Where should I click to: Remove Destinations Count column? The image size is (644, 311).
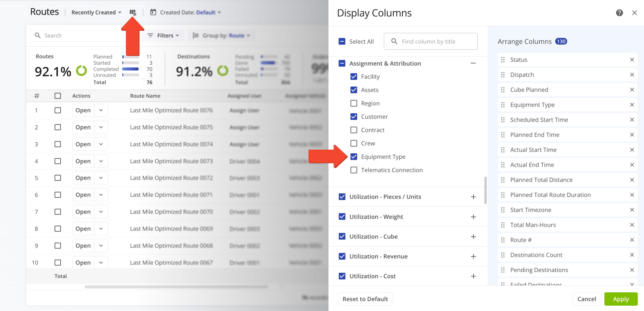[x=632, y=255]
